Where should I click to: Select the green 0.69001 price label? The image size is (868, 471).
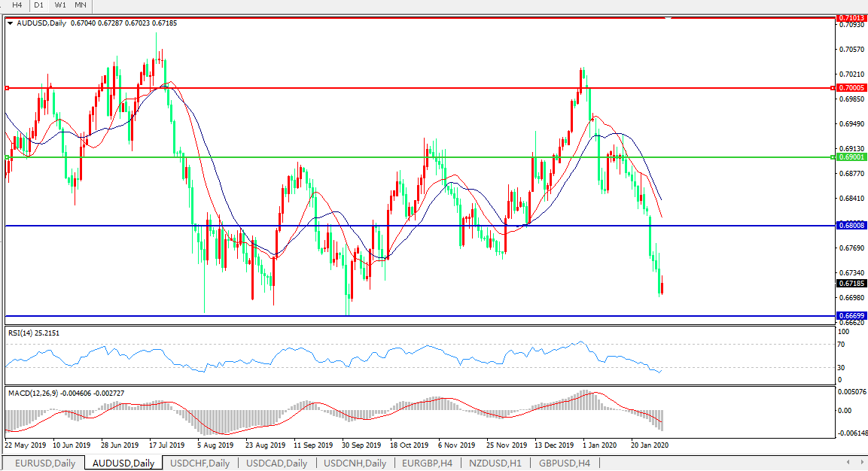coord(852,157)
